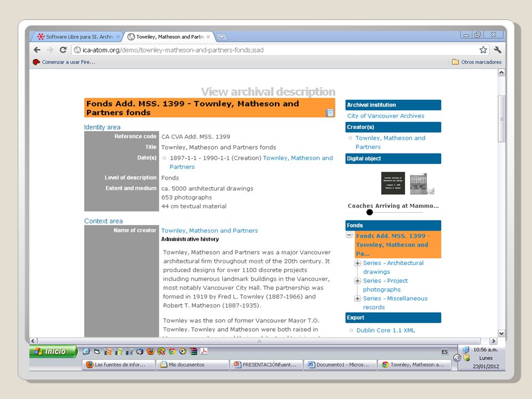Click the network connection tray icon
Image resolution: width=532 pixels, height=399 pixels.
click(x=466, y=350)
